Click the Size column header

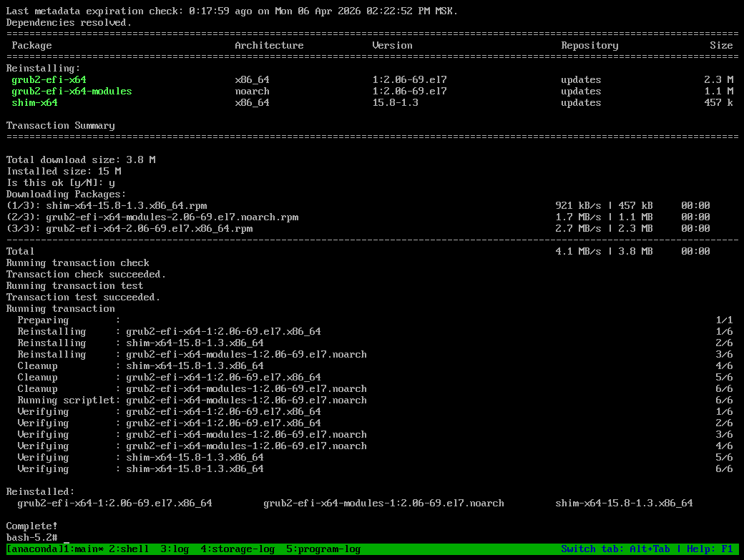click(x=721, y=46)
